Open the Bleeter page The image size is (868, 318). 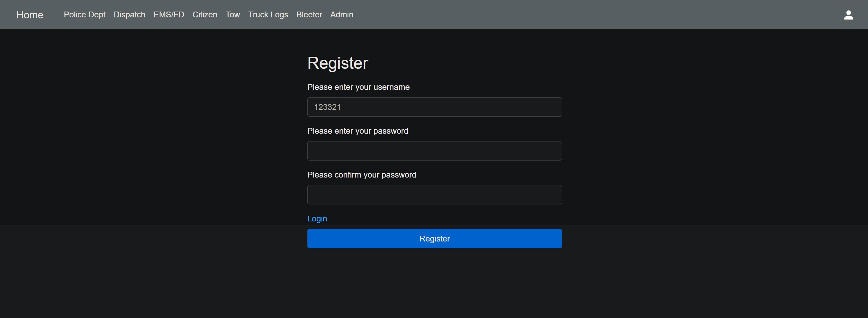(309, 15)
